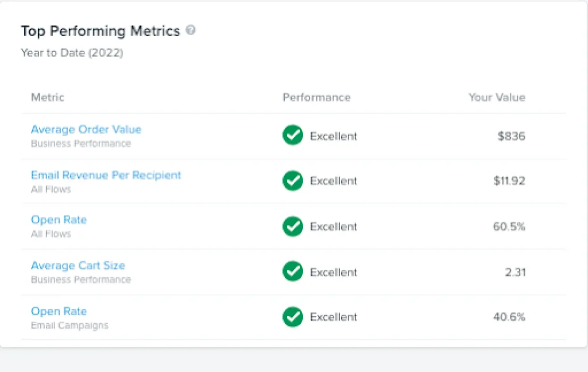Click the green checkmark for Email Revenue Per Recipient
Screen dimensions: 588x372
(293, 181)
